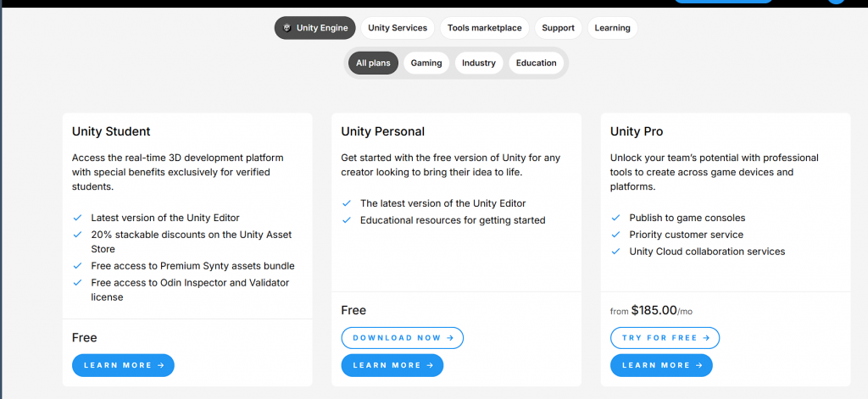Click checkmark beside Publish to game consoles
Viewport: 868px width, 399px height.
pyautogui.click(x=615, y=218)
